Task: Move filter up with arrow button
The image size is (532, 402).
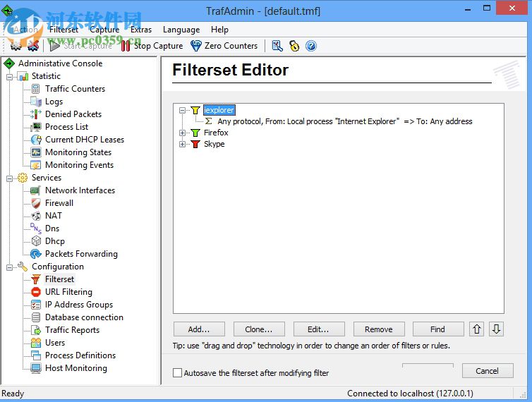Action: coord(477,329)
